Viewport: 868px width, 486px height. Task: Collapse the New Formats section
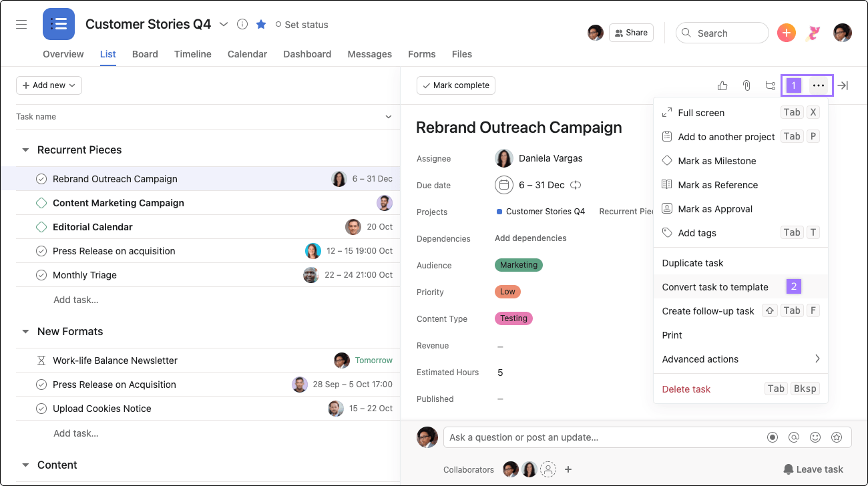pyautogui.click(x=25, y=332)
